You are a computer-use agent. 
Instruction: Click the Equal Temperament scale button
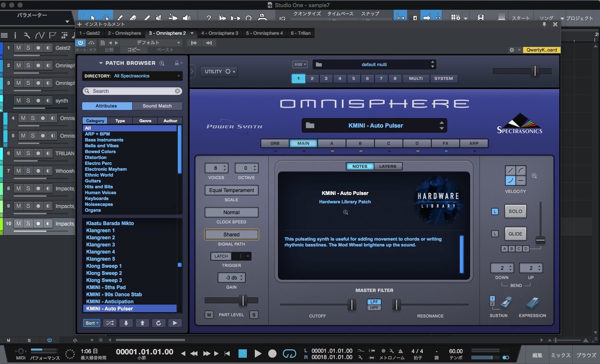pos(231,190)
